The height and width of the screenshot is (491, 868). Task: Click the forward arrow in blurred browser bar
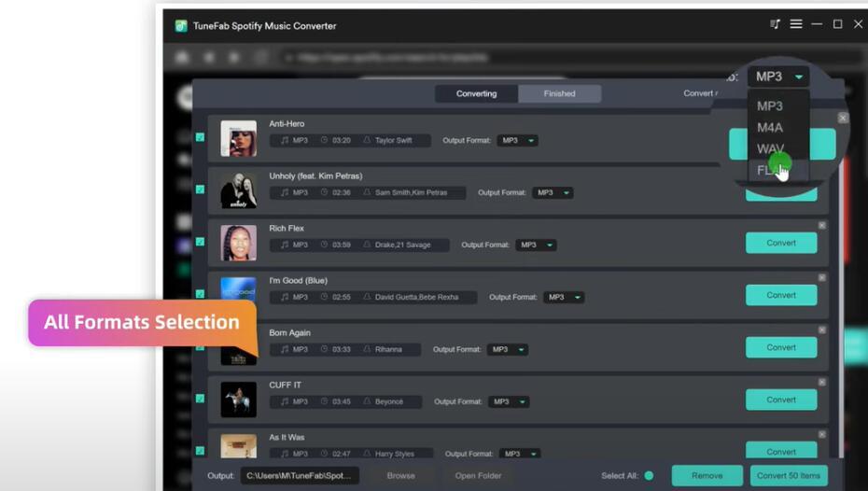click(234, 58)
